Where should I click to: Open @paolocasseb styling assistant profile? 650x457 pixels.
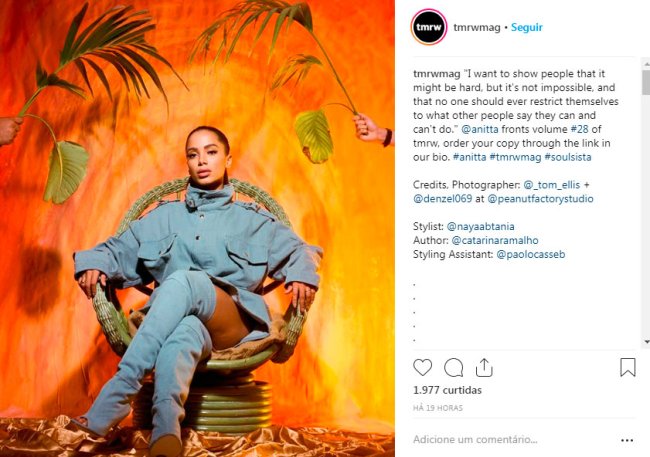(x=531, y=254)
